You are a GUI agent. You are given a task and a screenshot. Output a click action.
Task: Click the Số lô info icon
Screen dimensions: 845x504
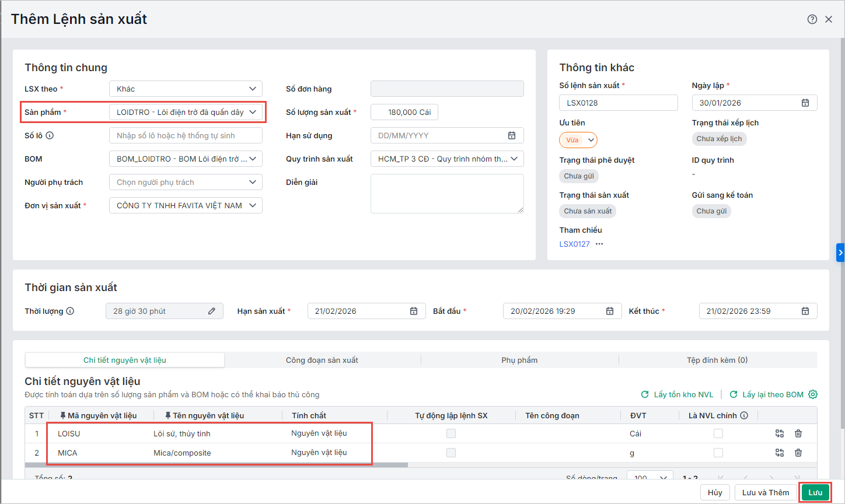(50, 135)
